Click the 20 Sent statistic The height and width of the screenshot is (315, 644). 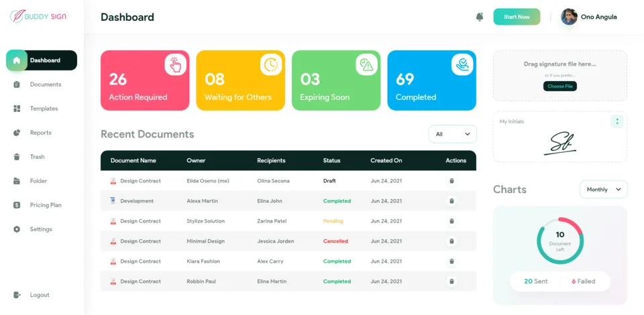[x=535, y=281]
